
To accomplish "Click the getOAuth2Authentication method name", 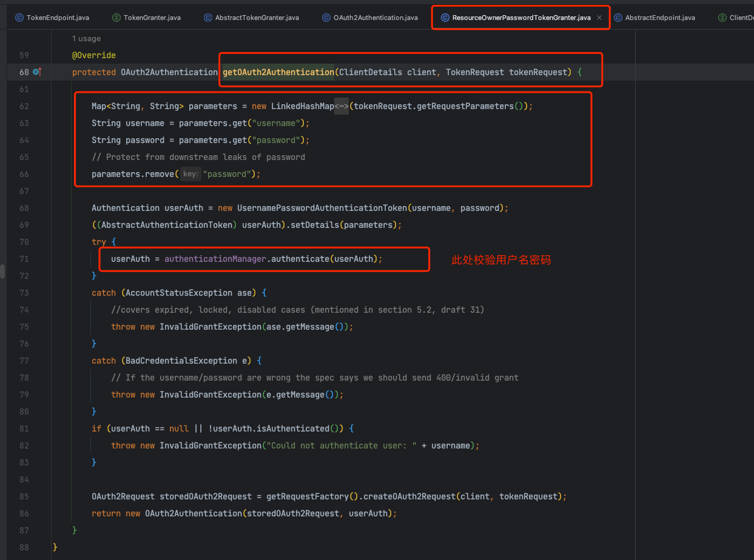I will point(278,72).
